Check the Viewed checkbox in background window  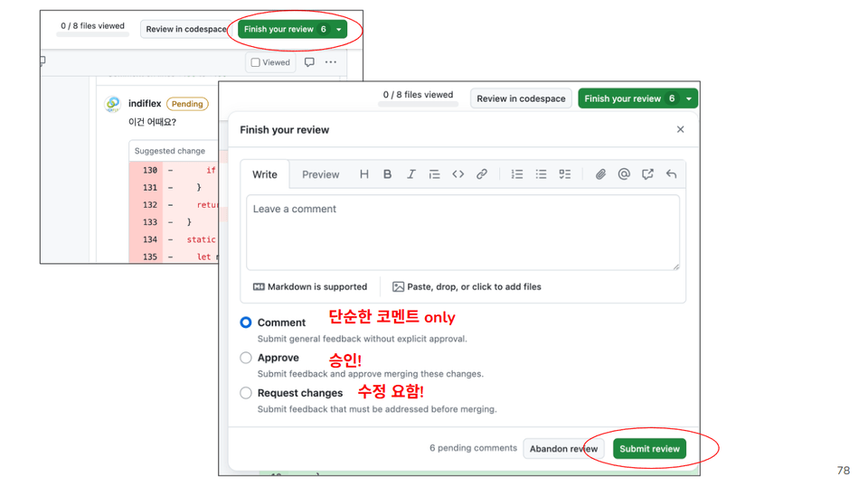pyautogui.click(x=255, y=62)
